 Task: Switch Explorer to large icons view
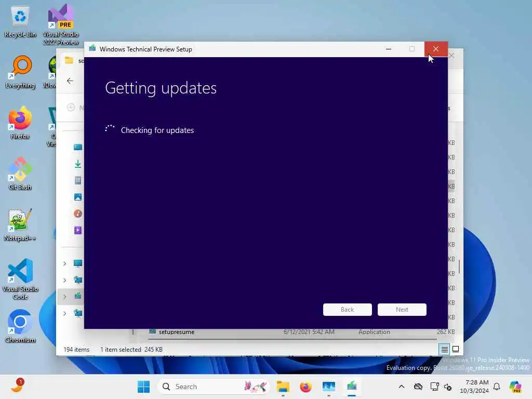click(456, 349)
